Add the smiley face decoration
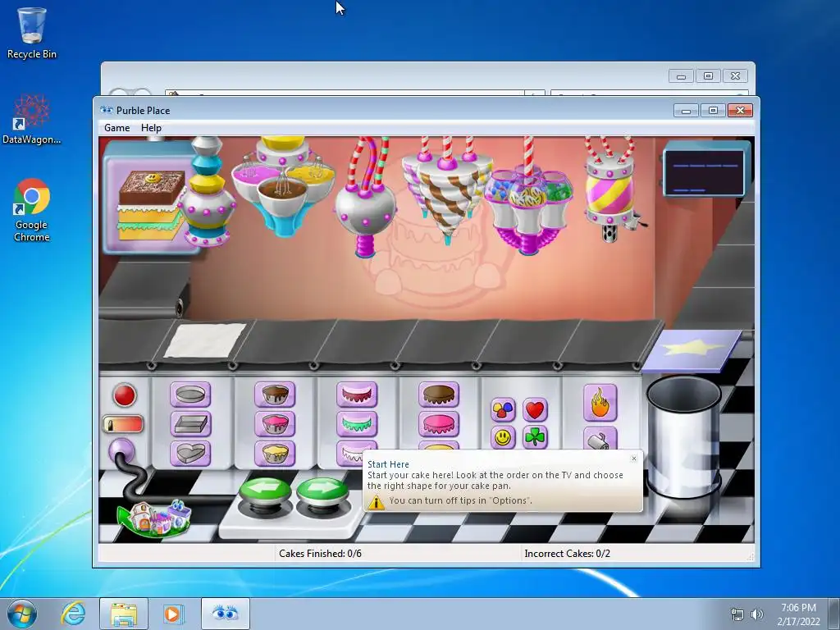The width and height of the screenshot is (840, 630). [503, 438]
